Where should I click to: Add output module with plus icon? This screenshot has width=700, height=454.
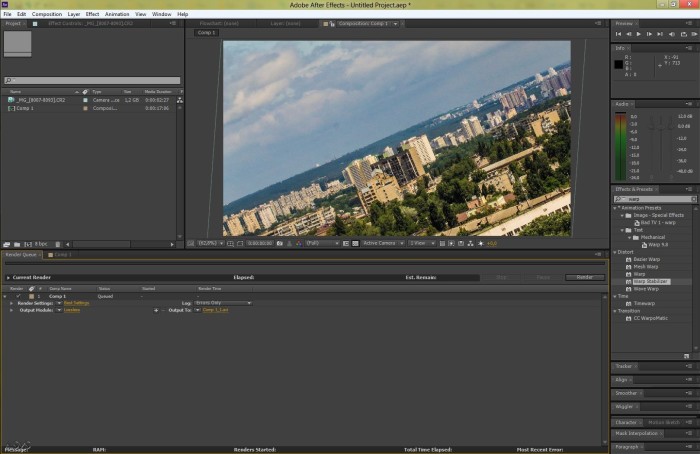pyautogui.click(x=156, y=310)
